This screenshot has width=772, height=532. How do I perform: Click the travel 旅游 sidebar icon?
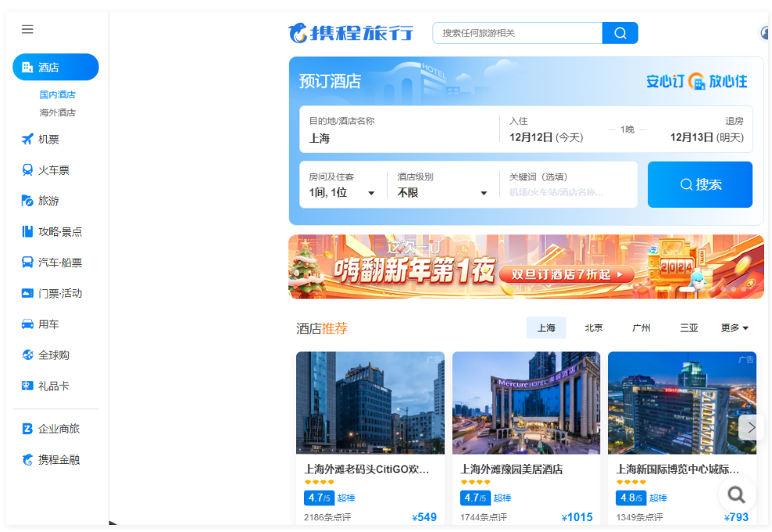[x=27, y=201]
